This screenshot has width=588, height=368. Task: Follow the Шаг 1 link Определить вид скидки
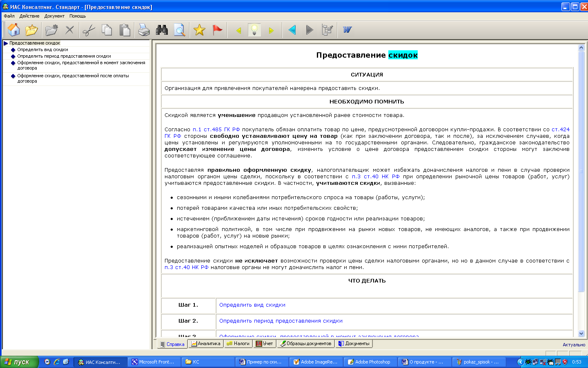pos(252,305)
